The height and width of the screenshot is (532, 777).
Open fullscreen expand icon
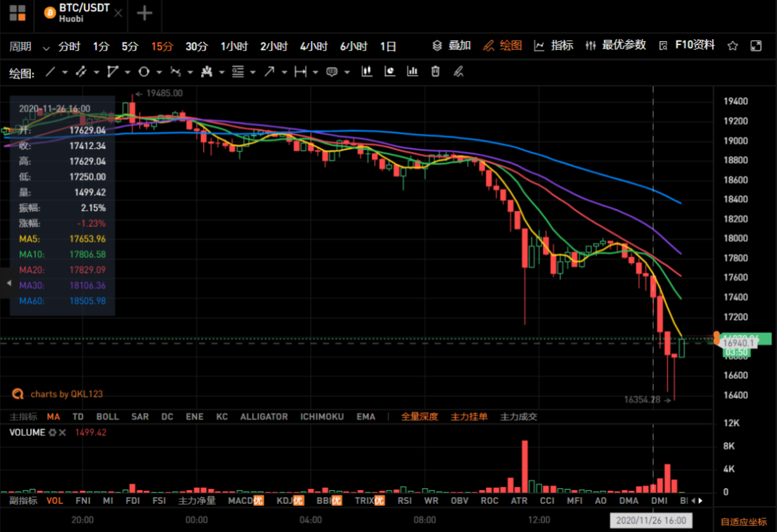[755, 46]
